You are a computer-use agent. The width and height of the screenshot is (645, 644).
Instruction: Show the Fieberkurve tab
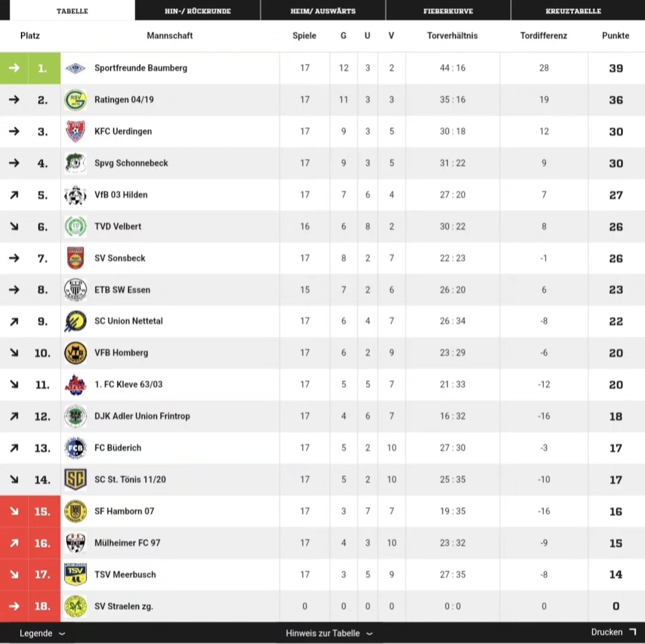(448, 11)
